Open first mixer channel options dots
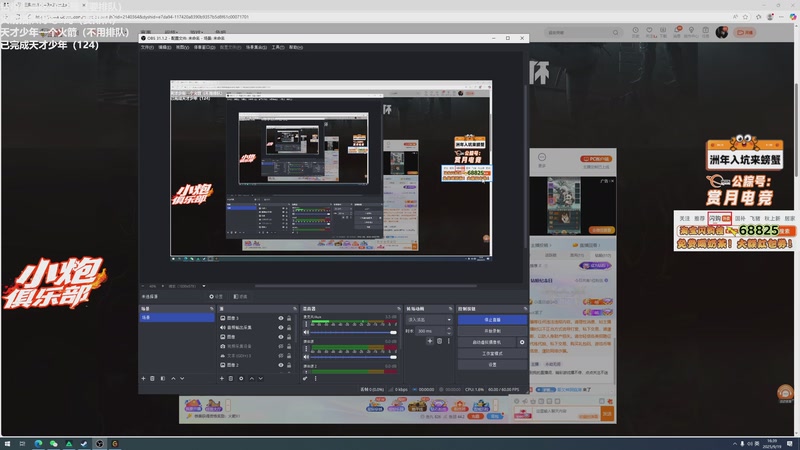 (x=306, y=324)
